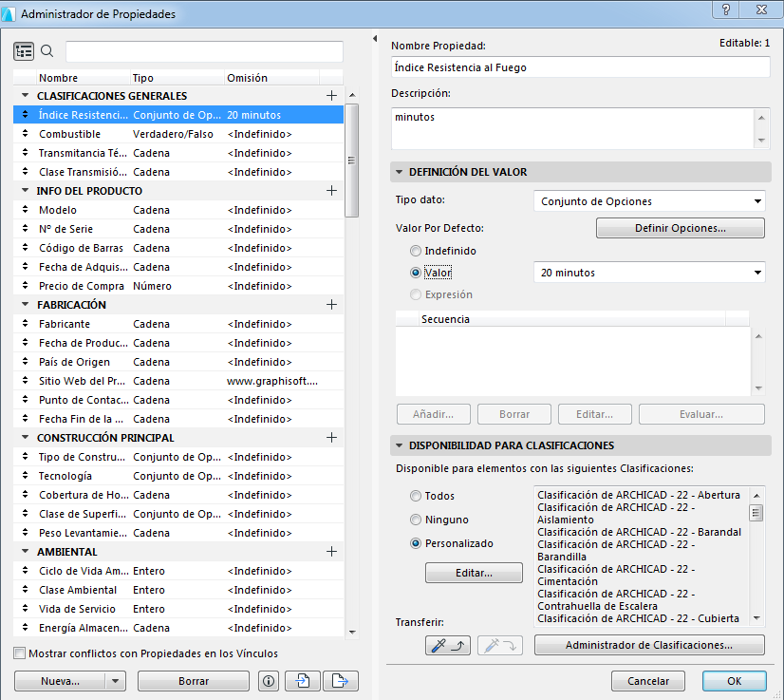Grab reorder handle of Clase Ambiental row
The image size is (784, 700).
(25, 590)
